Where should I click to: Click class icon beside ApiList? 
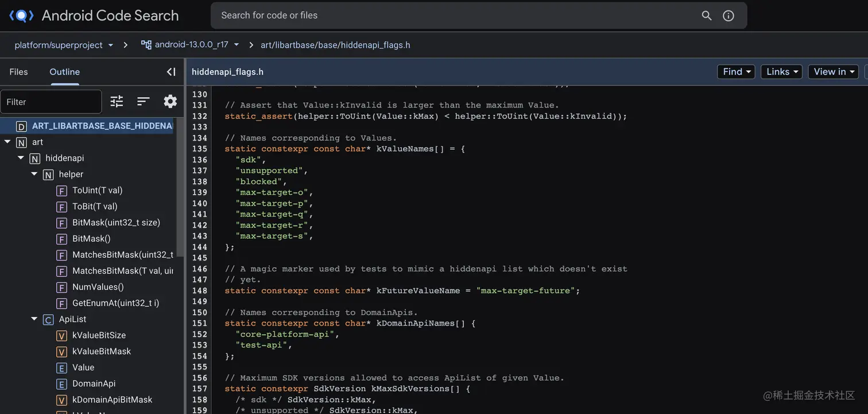(48, 319)
